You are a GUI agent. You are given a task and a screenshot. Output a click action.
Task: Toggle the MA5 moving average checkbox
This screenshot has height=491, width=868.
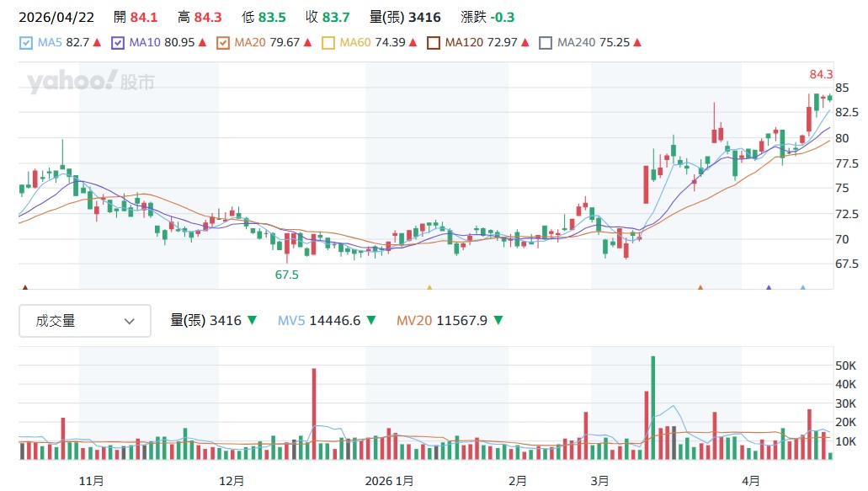(x=26, y=42)
